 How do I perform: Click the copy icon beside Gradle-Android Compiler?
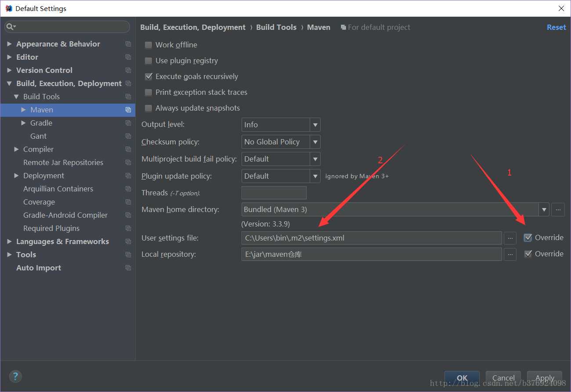128,215
